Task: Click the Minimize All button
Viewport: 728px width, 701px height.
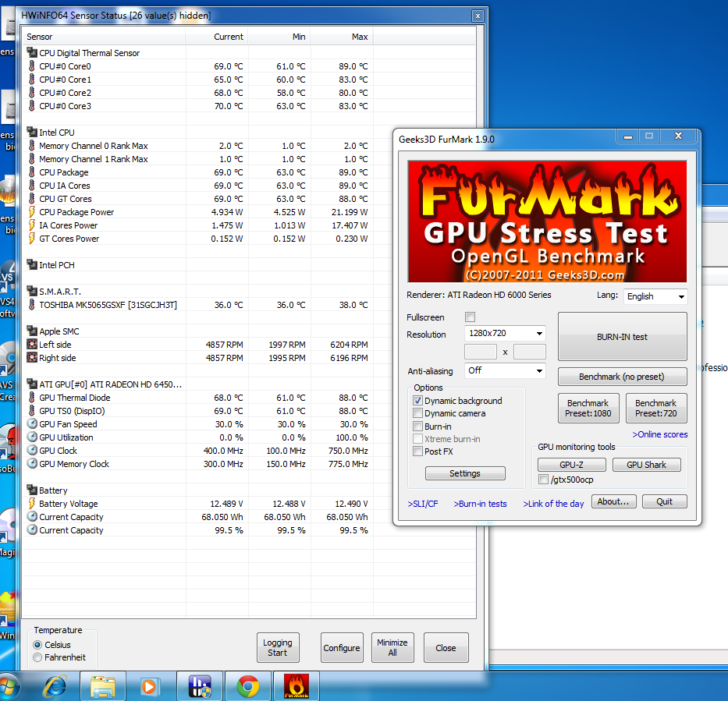Action: [392, 648]
